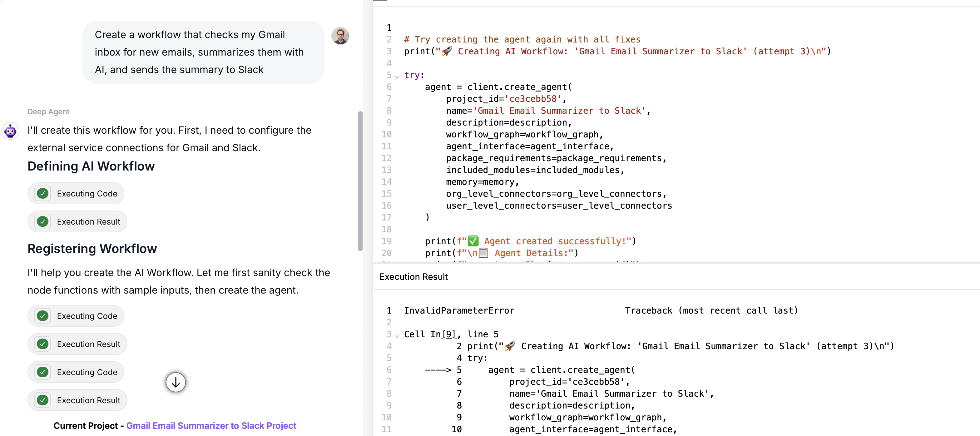Viewport: 980px width, 436px height.
Task: Click the Execution Result panel header
Action: (x=413, y=277)
